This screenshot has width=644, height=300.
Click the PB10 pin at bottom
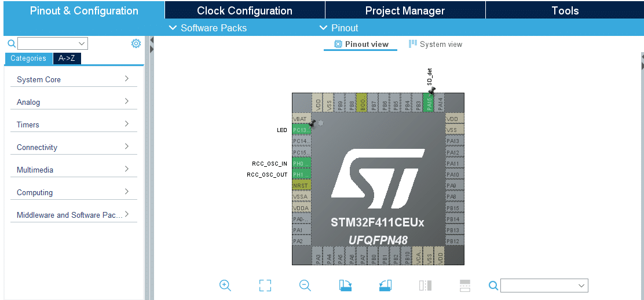406,255
